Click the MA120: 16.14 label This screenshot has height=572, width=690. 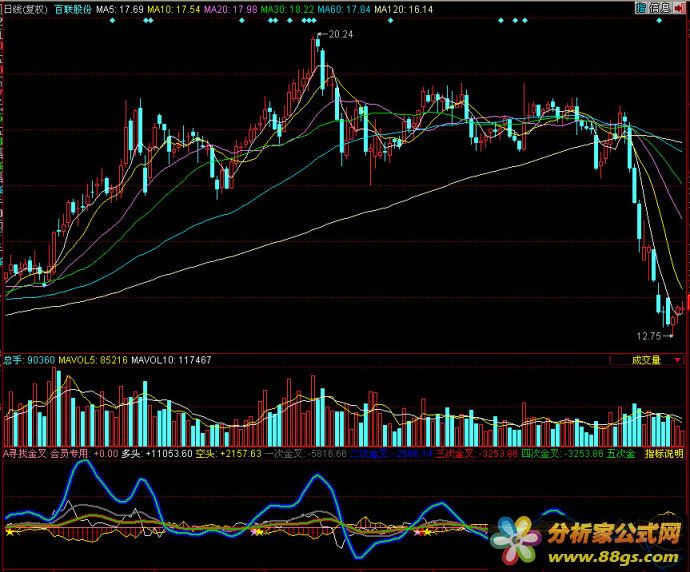pos(404,9)
